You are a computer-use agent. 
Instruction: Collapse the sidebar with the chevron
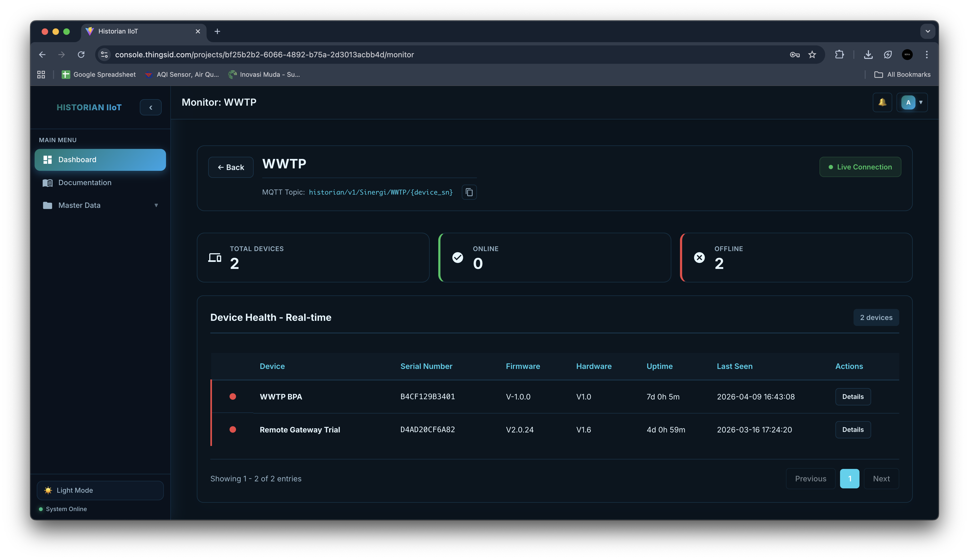coord(150,107)
